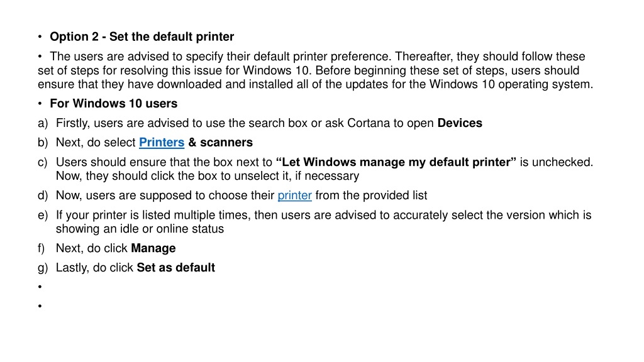Click the text showing an idle or online status
Viewport: 644px width, 362px height.
(140, 229)
